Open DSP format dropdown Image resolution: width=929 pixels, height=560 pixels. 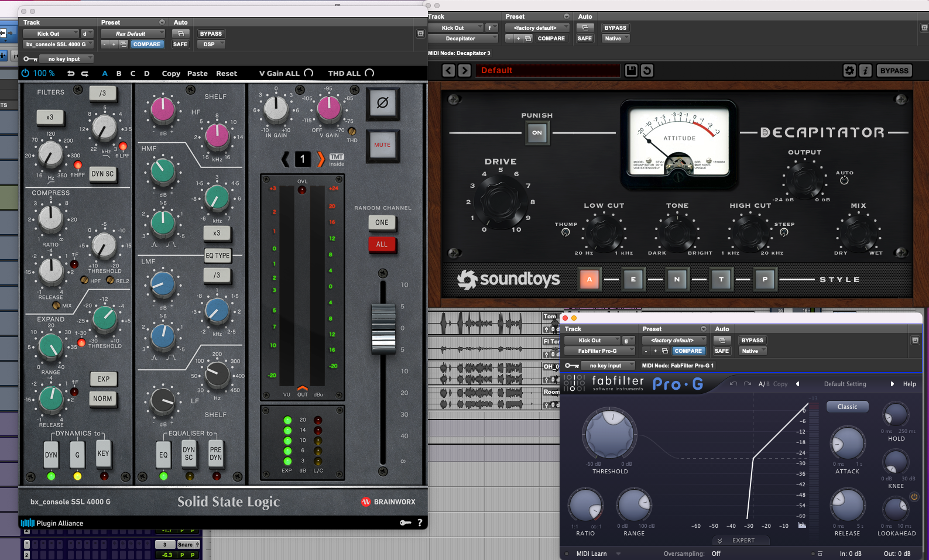(211, 44)
